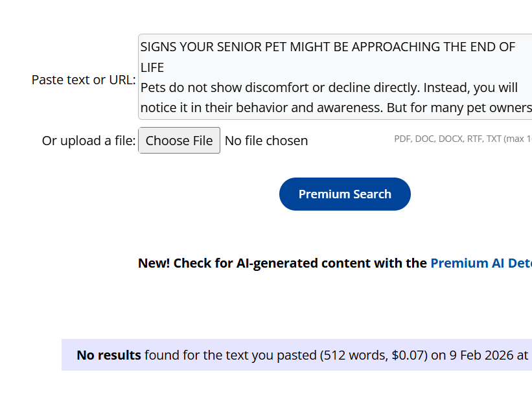Image resolution: width=532 pixels, height=405 pixels.
Task: Focus the paste text or URL box
Action: pos(334,77)
